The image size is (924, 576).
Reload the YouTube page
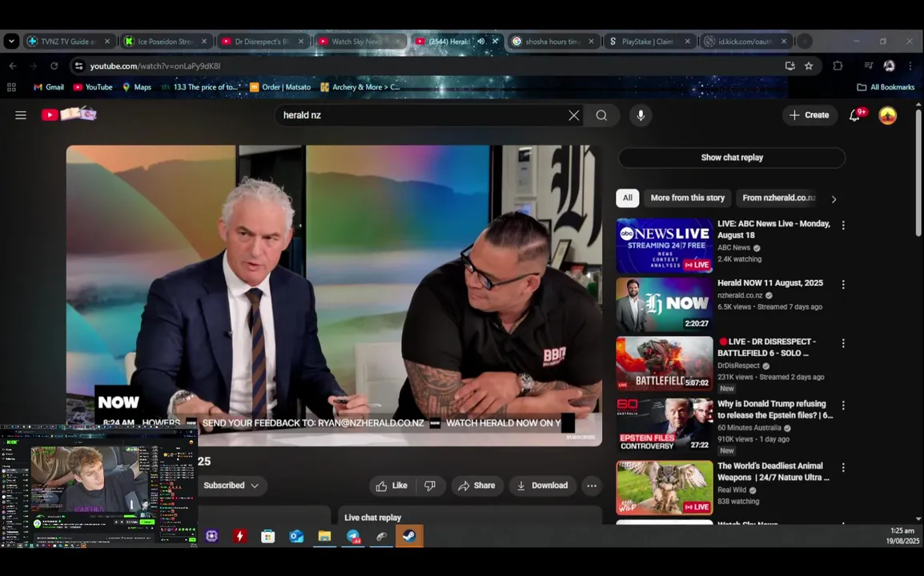click(54, 66)
